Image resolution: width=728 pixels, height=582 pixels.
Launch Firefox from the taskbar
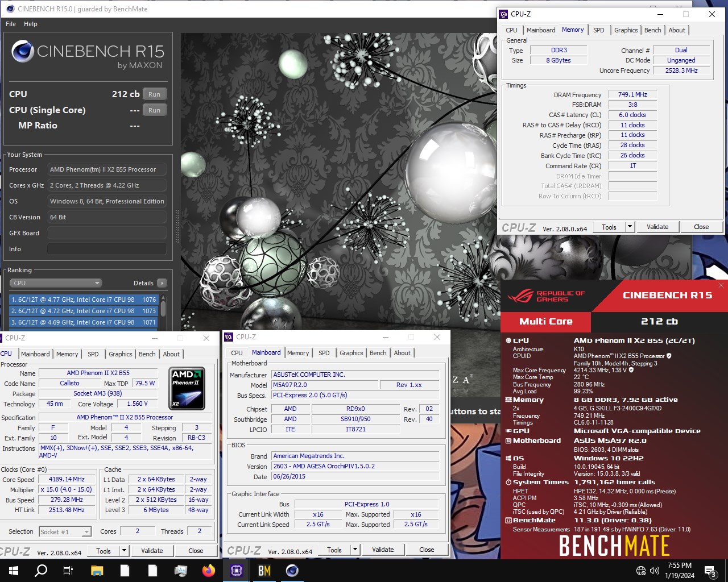tap(209, 571)
